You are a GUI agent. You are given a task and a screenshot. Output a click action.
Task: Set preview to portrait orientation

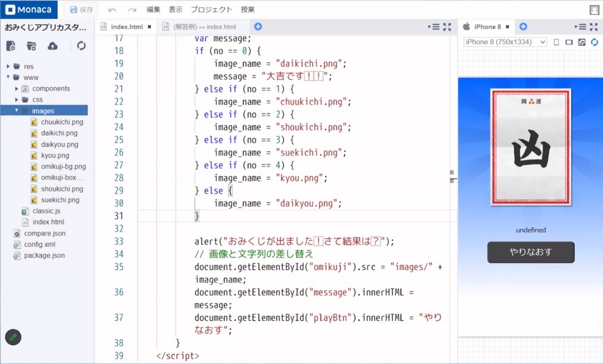[556, 42]
